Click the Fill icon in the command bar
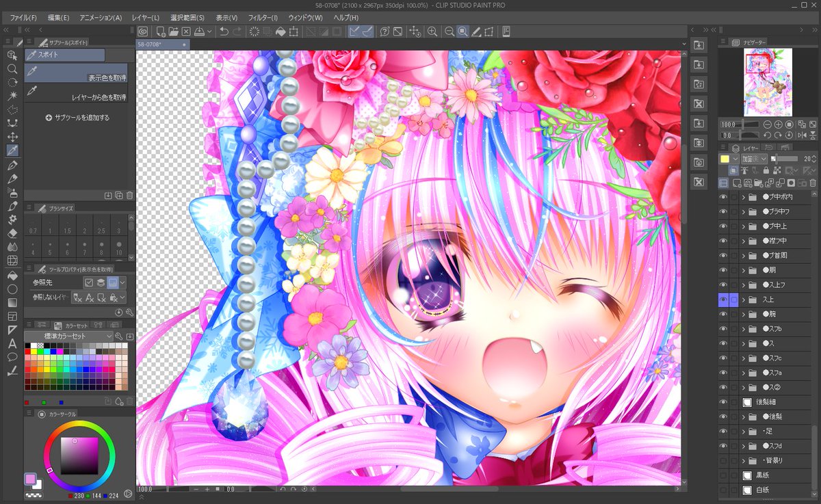 [x=280, y=31]
